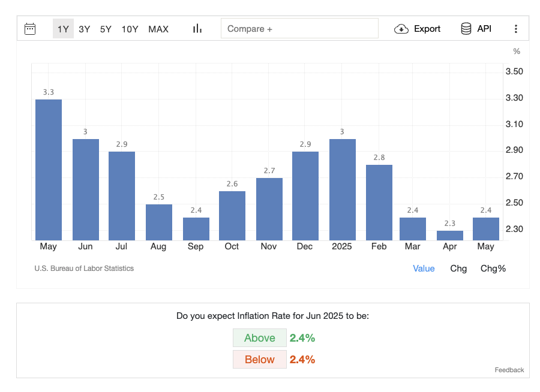Switch chart to Chg view
Viewport: 540px width, 392px height.
click(458, 269)
